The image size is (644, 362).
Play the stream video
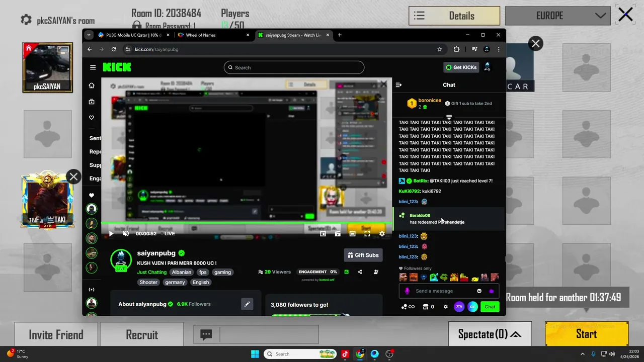(111, 233)
